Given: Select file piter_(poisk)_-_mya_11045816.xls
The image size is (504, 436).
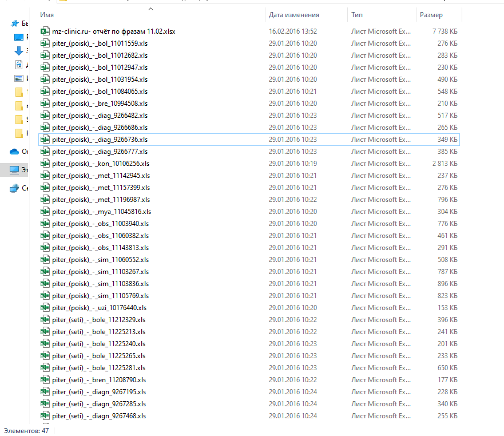Looking at the screenshot, I should pyautogui.click(x=101, y=212).
